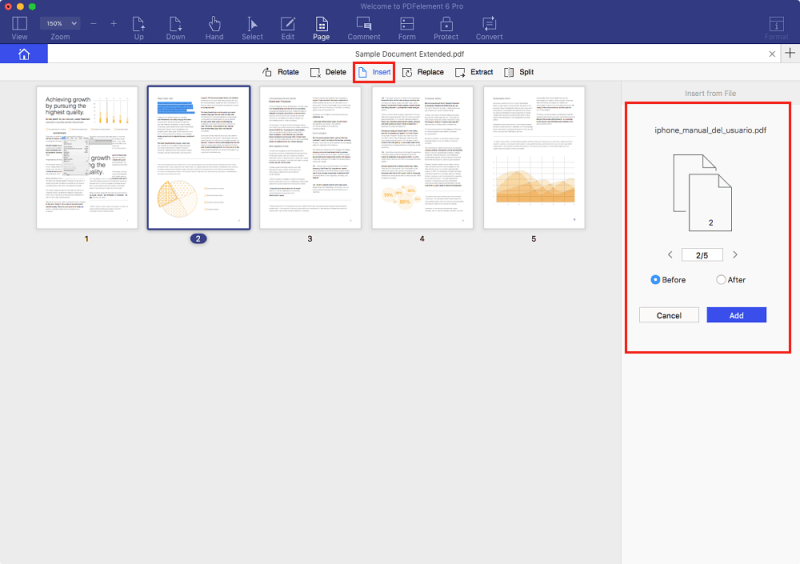Select page 4 thumbnail

pyautogui.click(x=422, y=157)
